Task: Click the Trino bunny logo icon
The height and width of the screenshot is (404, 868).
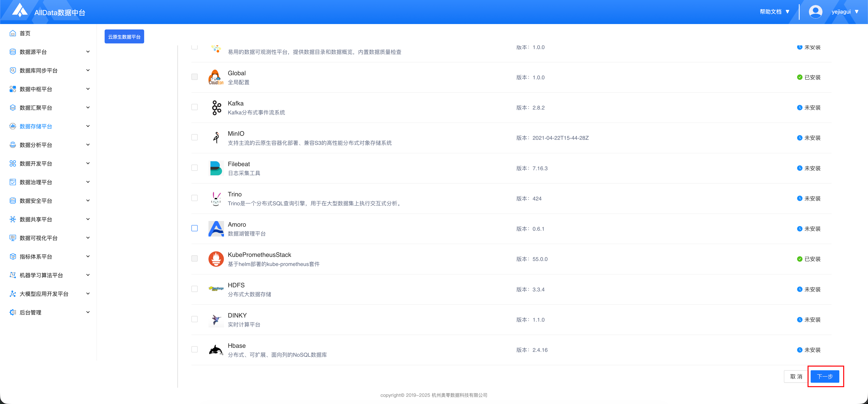Action: coord(216,198)
